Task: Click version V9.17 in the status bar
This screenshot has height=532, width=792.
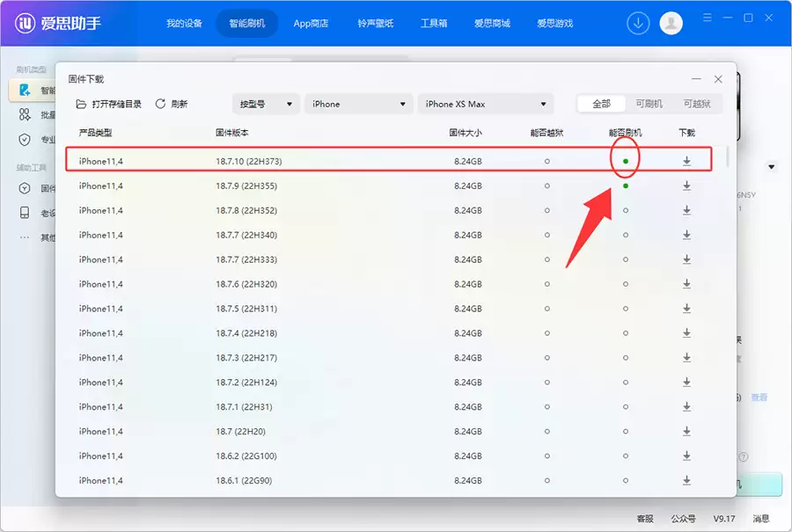Action: coord(724,519)
